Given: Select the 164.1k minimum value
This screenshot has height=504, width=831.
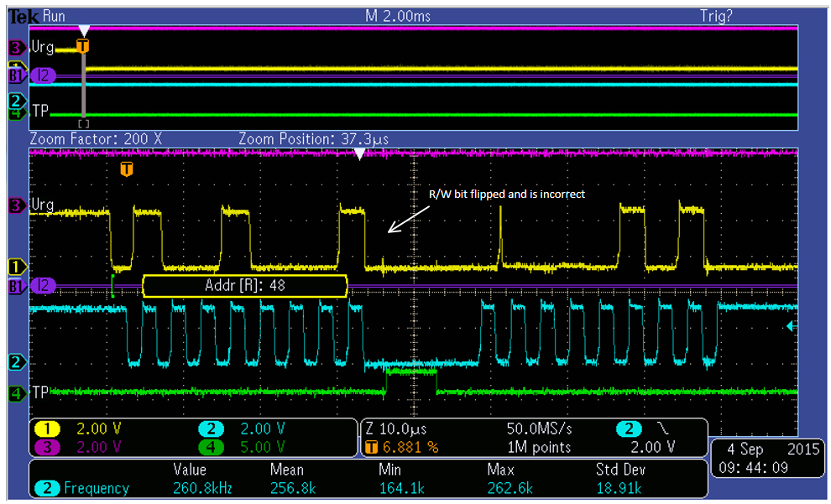Looking at the screenshot, I should point(401,488).
